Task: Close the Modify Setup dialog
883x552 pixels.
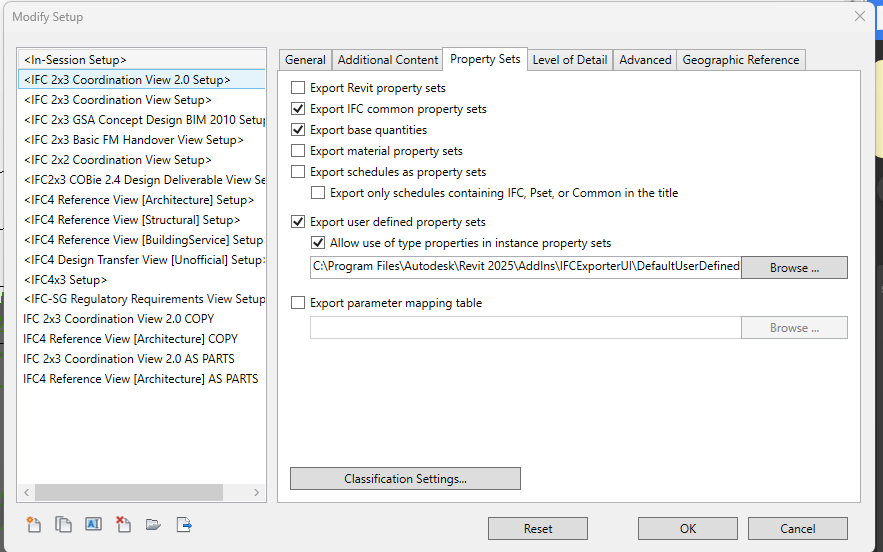Action: click(x=859, y=16)
